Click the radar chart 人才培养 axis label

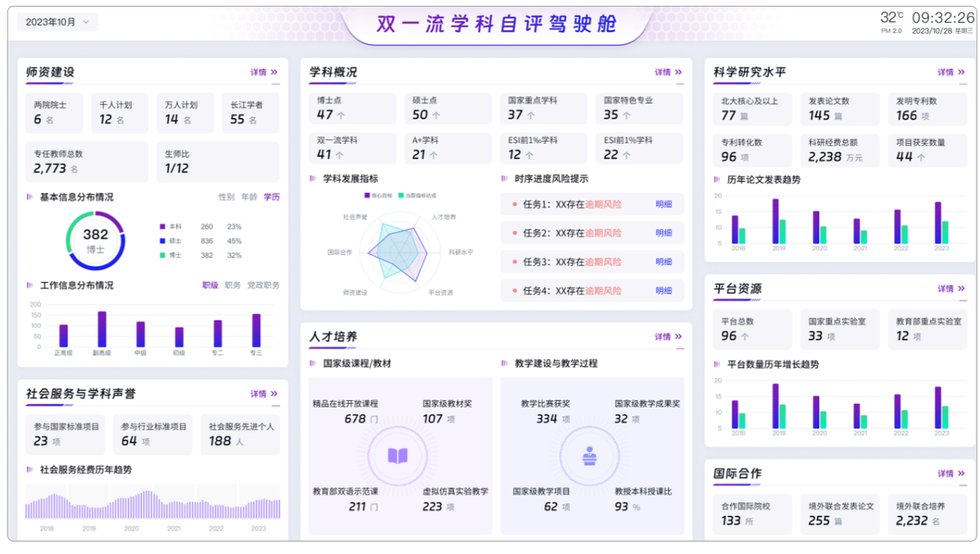(444, 217)
